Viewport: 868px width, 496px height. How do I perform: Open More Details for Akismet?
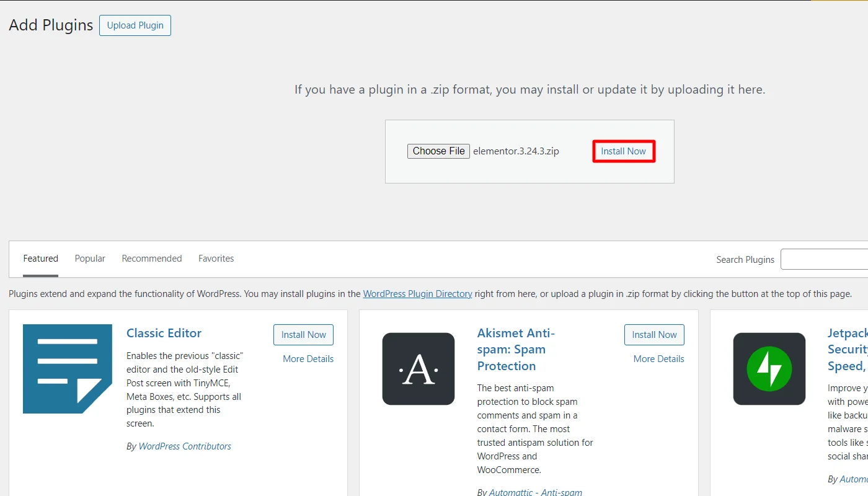(658, 358)
